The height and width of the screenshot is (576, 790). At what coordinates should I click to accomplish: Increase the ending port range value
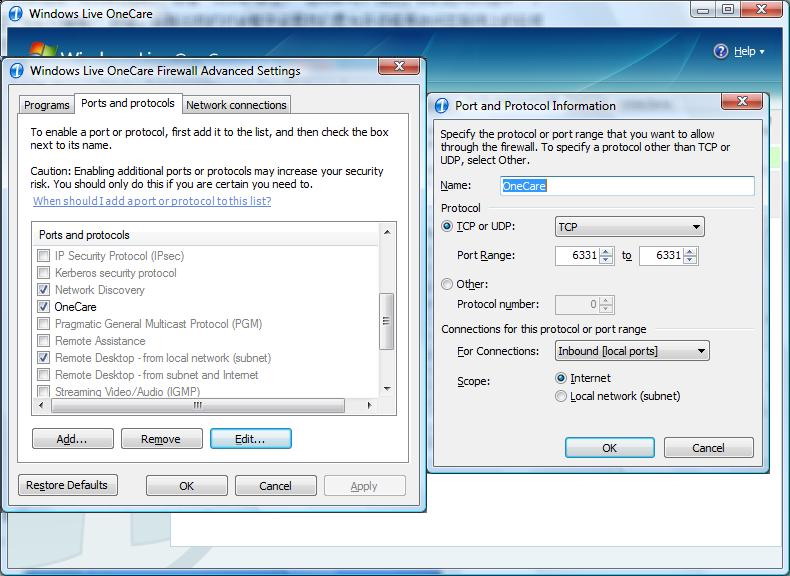point(691,251)
